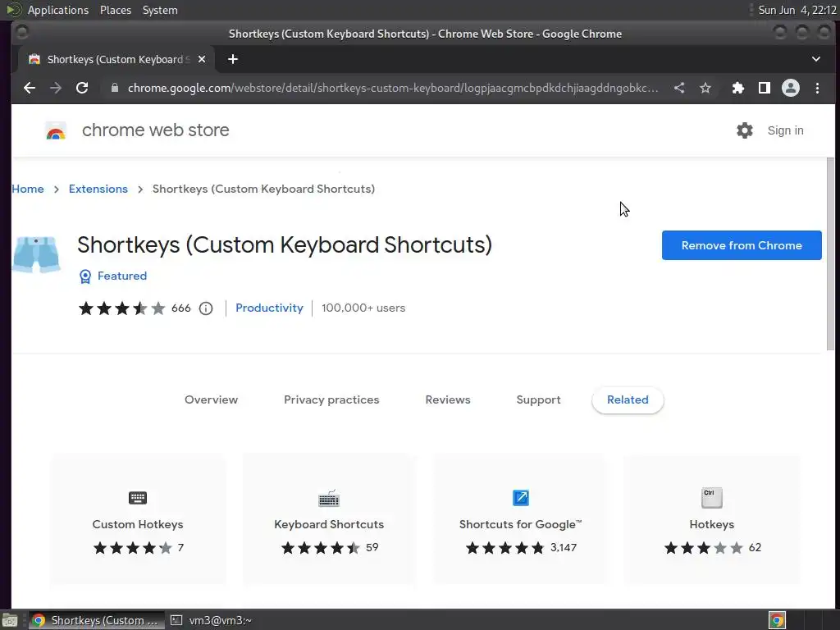Expand tab search dropdown arrow
Image resolution: width=840 pixels, height=630 pixels.
816,59
